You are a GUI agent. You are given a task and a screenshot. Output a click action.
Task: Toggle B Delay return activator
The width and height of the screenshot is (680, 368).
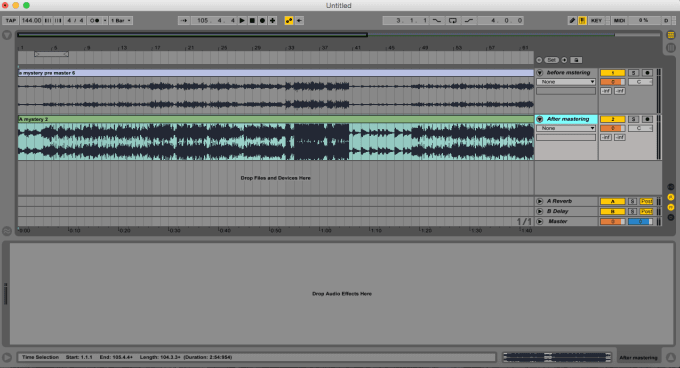(x=612, y=212)
